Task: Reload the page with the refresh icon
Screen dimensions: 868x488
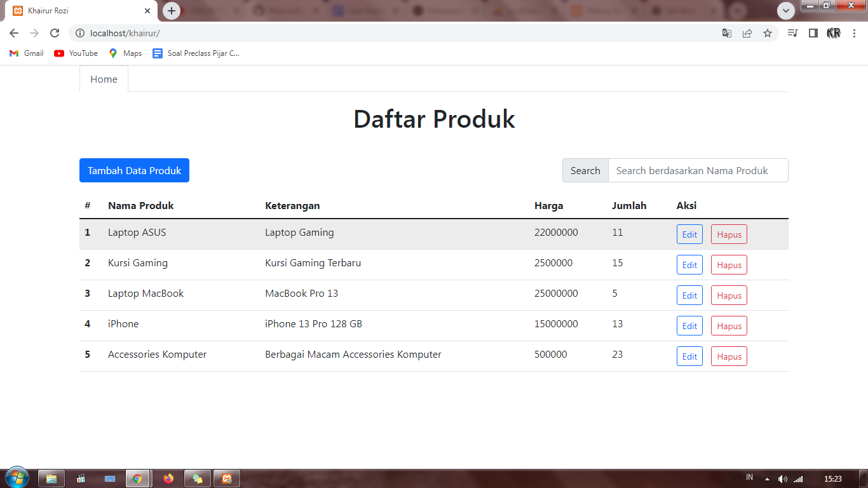Action: pyautogui.click(x=53, y=33)
